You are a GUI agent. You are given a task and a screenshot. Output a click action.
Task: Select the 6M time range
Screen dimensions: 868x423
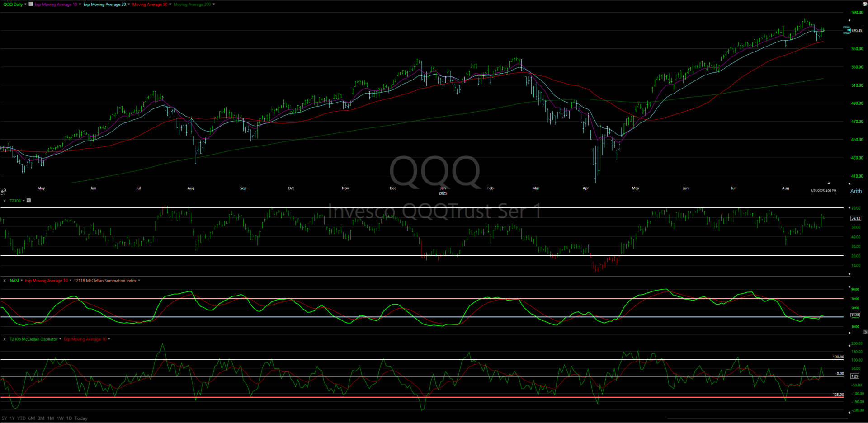[x=32, y=418]
